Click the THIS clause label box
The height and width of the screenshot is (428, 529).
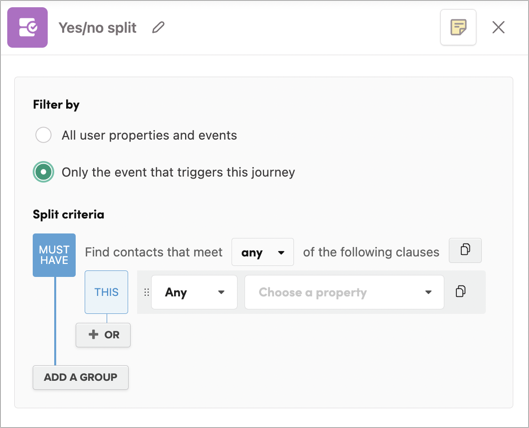click(106, 292)
